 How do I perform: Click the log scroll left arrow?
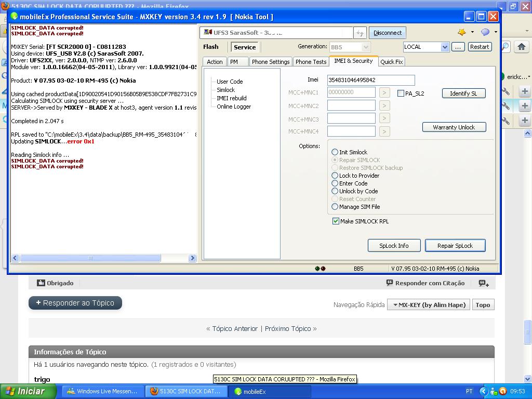click(15, 258)
